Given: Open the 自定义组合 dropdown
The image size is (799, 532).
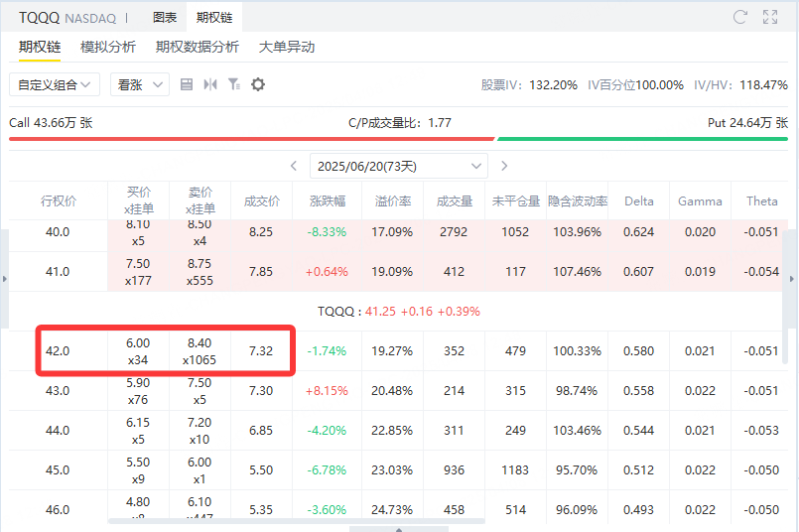Looking at the screenshot, I should click(55, 84).
